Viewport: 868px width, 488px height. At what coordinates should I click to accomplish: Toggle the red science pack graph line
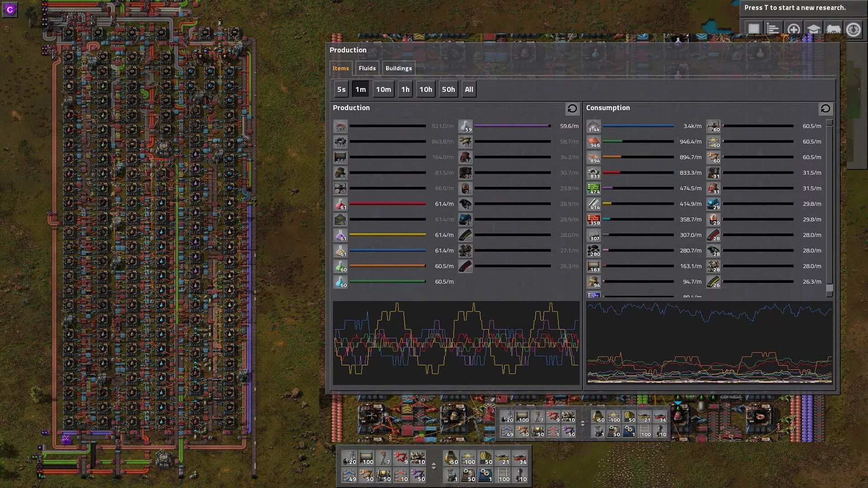[x=340, y=204]
